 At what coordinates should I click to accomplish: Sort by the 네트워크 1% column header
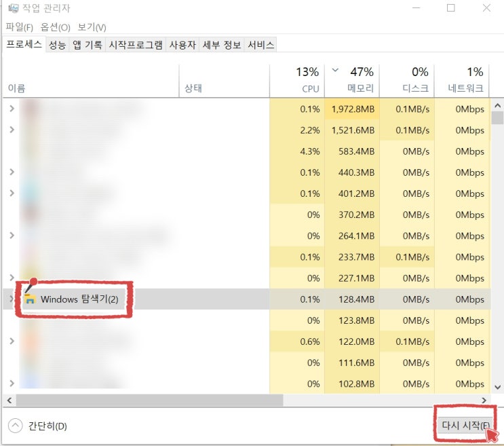pyautogui.click(x=461, y=81)
